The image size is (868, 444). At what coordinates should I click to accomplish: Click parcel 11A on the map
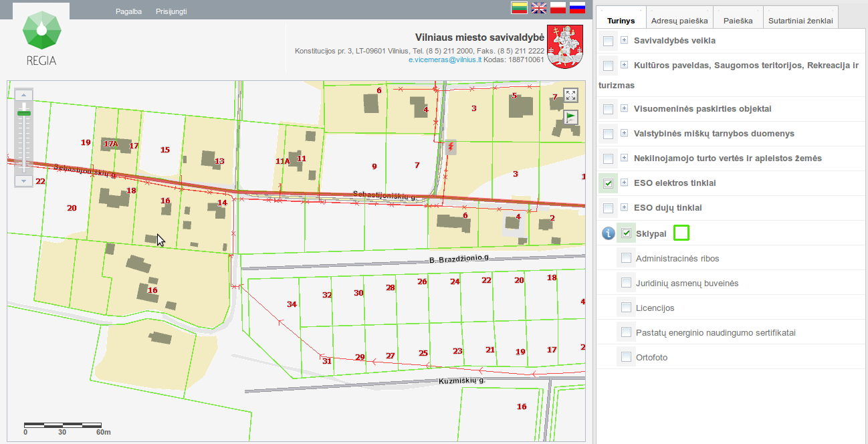tap(282, 161)
